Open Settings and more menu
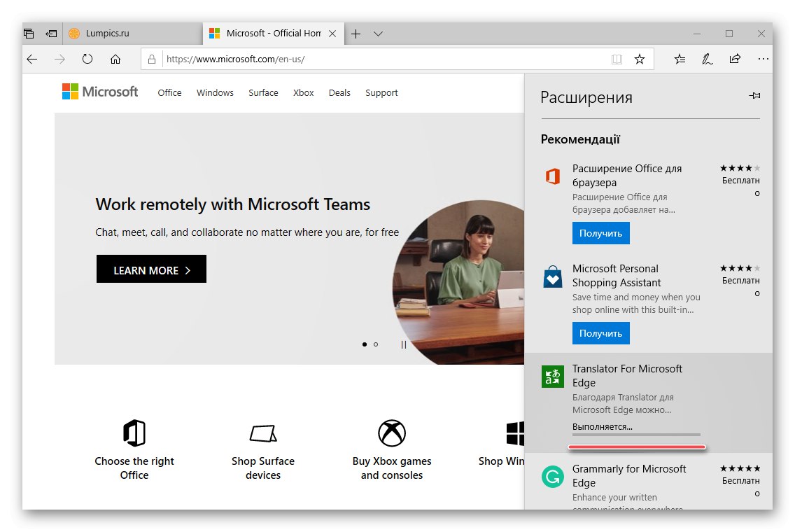 click(x=763, y=59)
